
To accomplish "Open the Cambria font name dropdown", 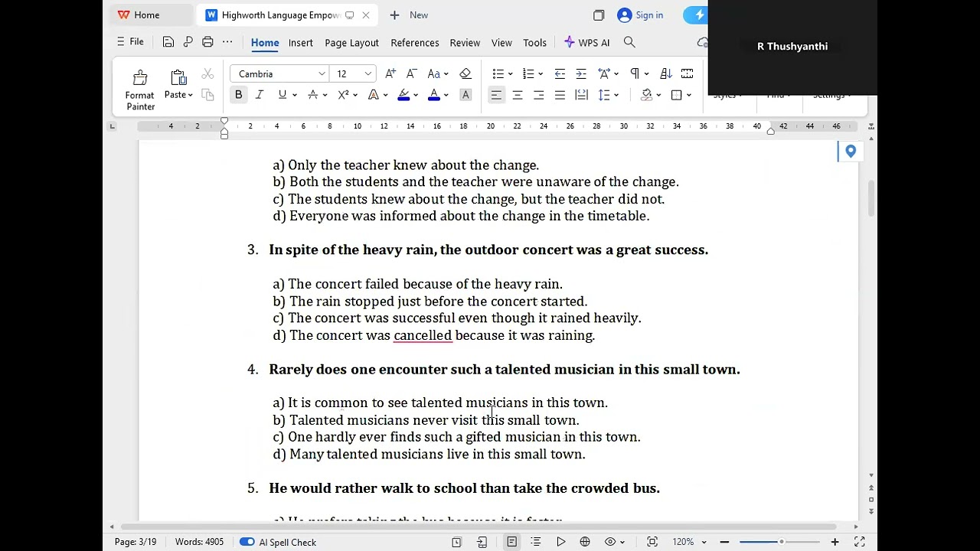I will point(322,73).
